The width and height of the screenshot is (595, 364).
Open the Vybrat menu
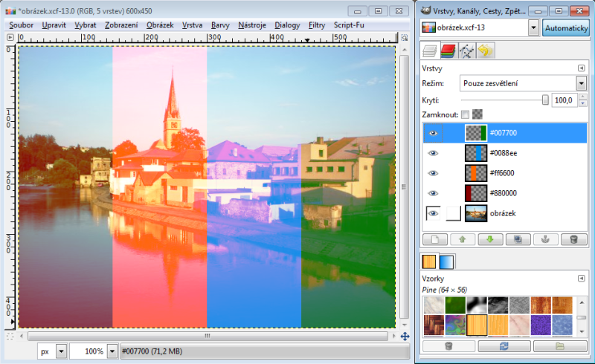86,25
